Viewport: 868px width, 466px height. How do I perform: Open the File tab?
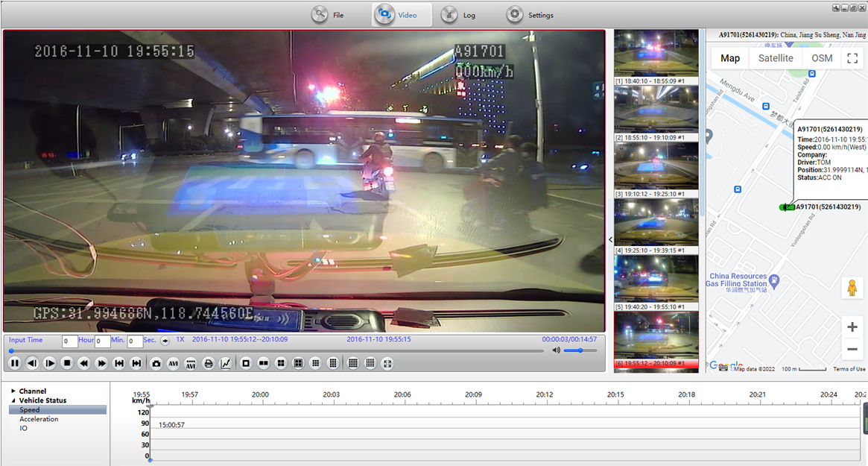coord(328,15)
